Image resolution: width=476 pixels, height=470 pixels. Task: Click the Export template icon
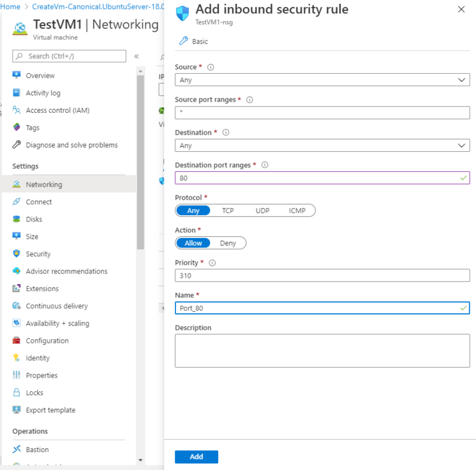coord(16,410)
